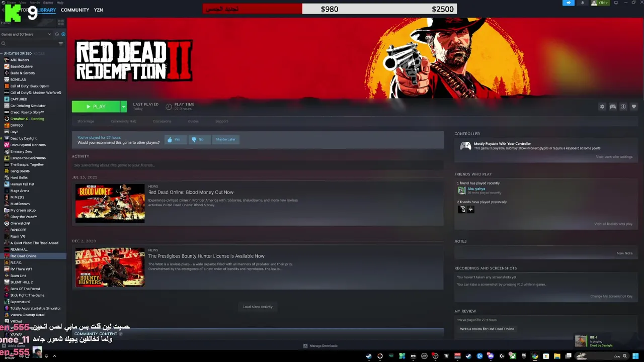Image resolution: width=644 pixels, height=362 pixels.
Task: Add game to favorites heart icon
Action: (634, 107)
